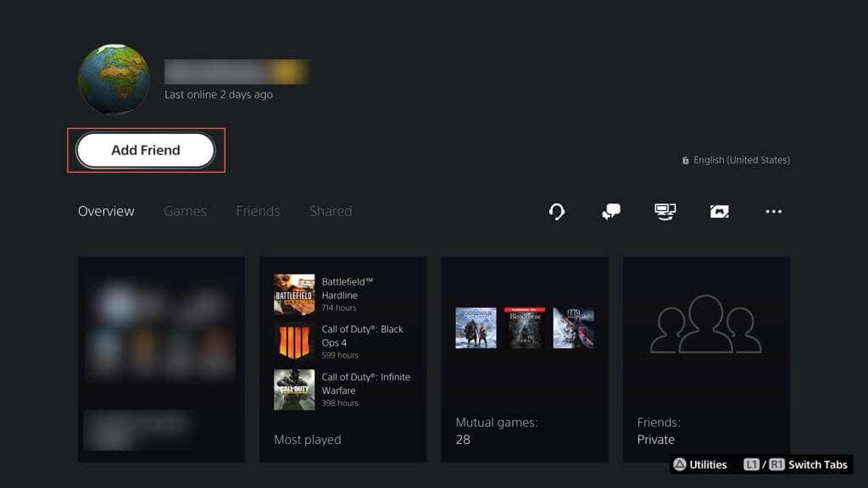
Task: Select the Call of Duty Black Ops 4 thumbnail
Action: (293, 340)
